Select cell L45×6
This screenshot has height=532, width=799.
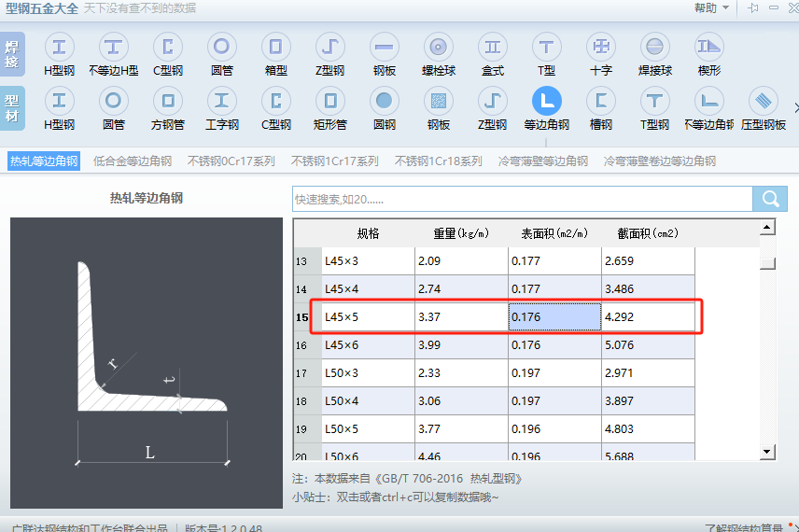(368, 345)
